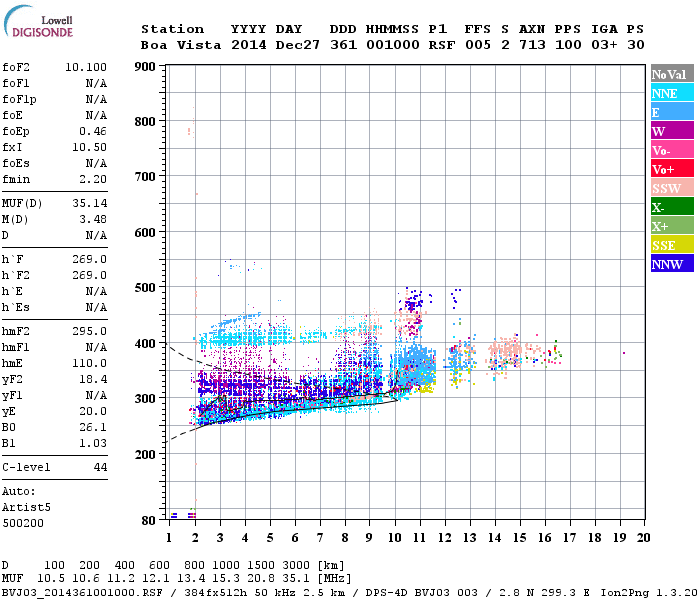
Task: Click the MUF(D) value 35.14
Action: point(89,203)
